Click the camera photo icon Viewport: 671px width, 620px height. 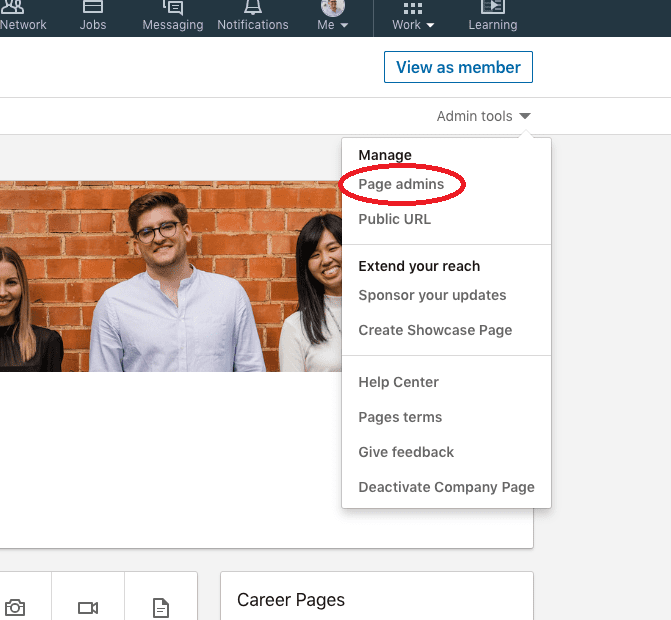(15, 608)
